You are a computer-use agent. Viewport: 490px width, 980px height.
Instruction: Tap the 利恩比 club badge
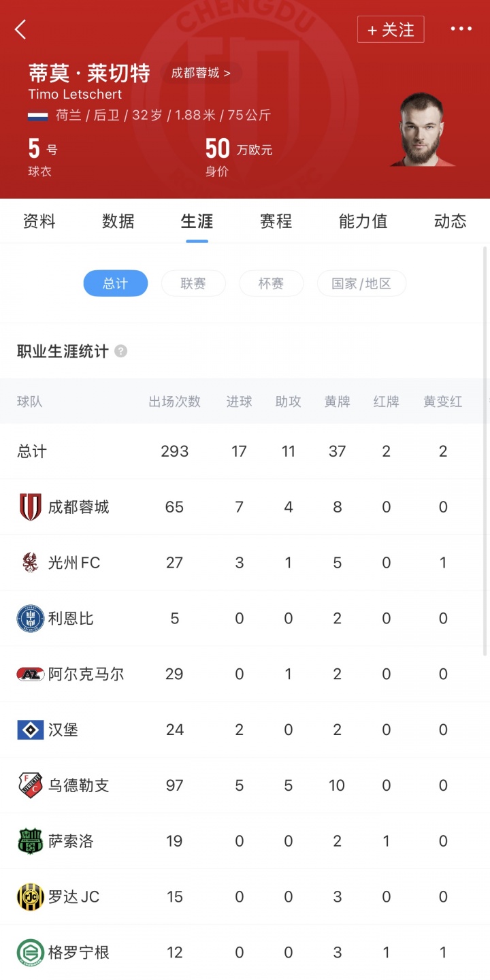tap(31, 619)
